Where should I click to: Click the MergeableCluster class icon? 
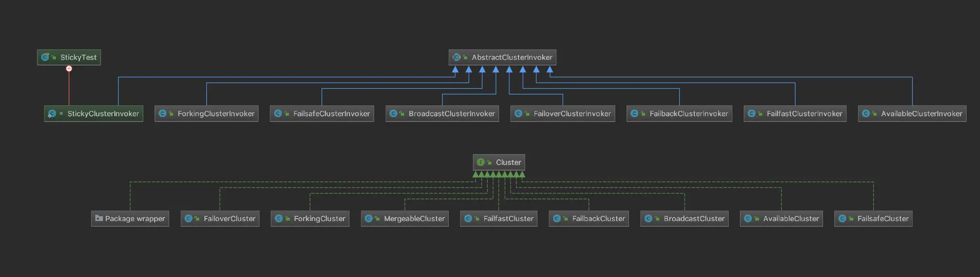(x=369, y=218)
